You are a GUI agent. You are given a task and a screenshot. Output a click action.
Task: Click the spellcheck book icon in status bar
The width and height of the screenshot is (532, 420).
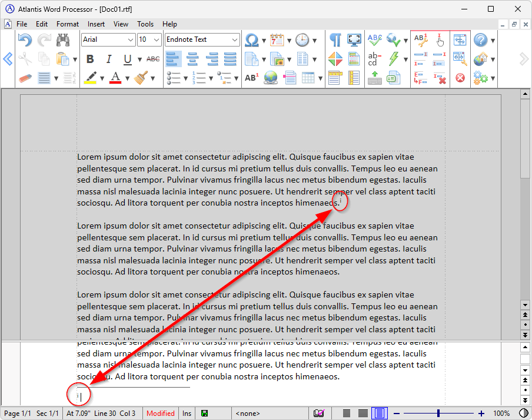click(x=319, y=413)
